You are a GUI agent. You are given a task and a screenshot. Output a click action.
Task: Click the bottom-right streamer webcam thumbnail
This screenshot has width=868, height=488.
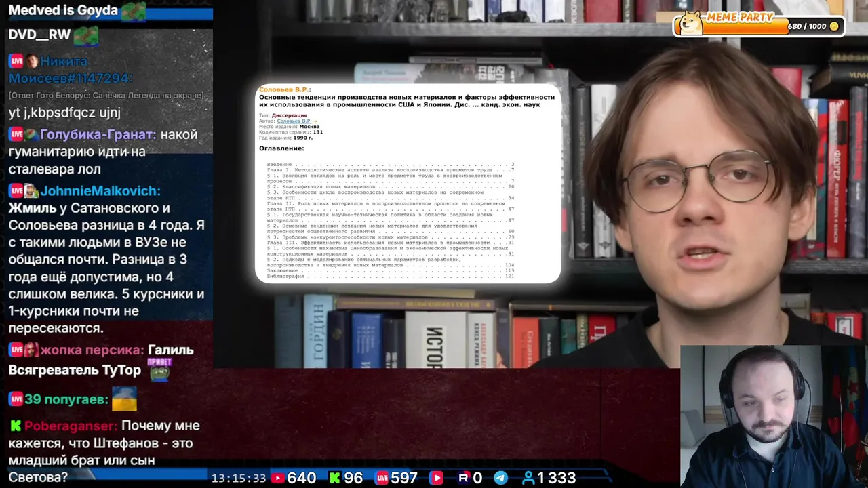point(774,417)
